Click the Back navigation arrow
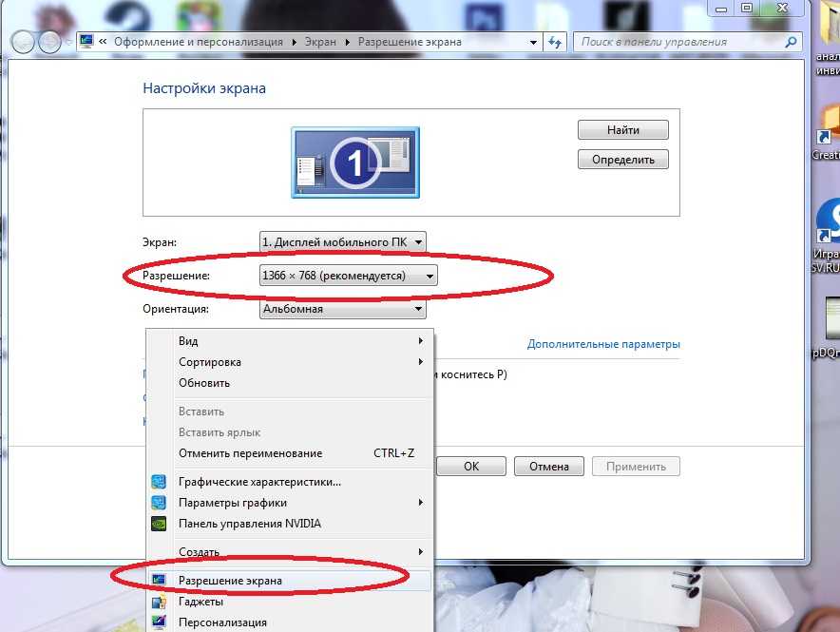840x632 pixels. point(23,43)
